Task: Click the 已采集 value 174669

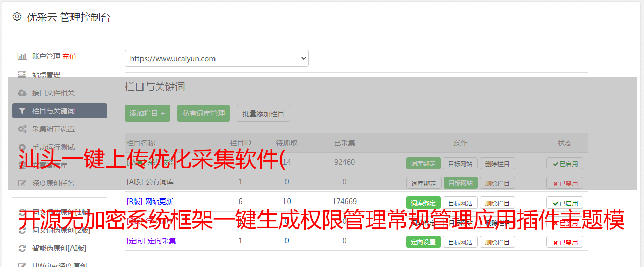Action: (x=344, y=202)
